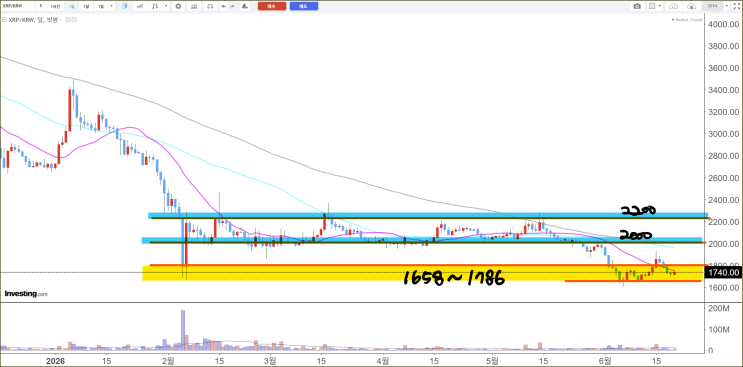The width and height of the screenshot is (743, 367).
Task: Open the saved layout name dropdown arrow
Action: click(726, 6)
